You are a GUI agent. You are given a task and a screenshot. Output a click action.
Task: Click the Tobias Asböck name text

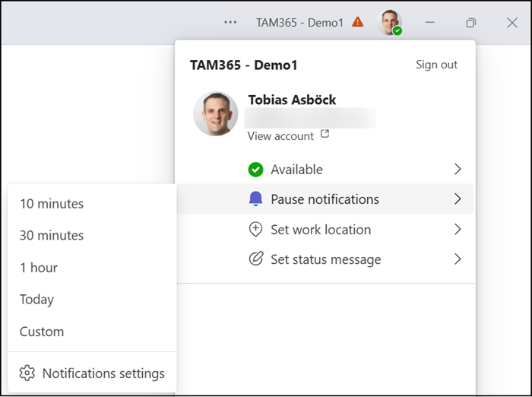(x=292, y=100)
